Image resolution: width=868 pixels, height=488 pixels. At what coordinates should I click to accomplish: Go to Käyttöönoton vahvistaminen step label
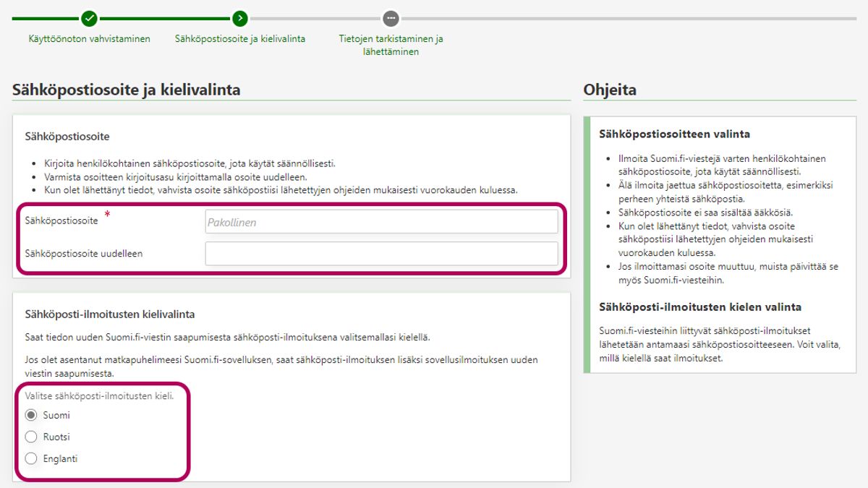click(x=89, y=39)
